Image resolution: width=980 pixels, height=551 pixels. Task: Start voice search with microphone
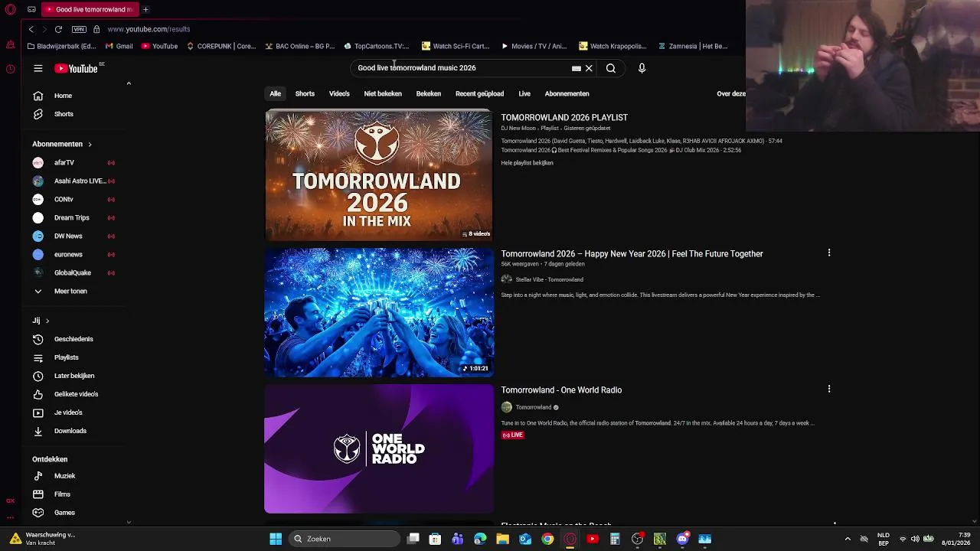(642, 68)
